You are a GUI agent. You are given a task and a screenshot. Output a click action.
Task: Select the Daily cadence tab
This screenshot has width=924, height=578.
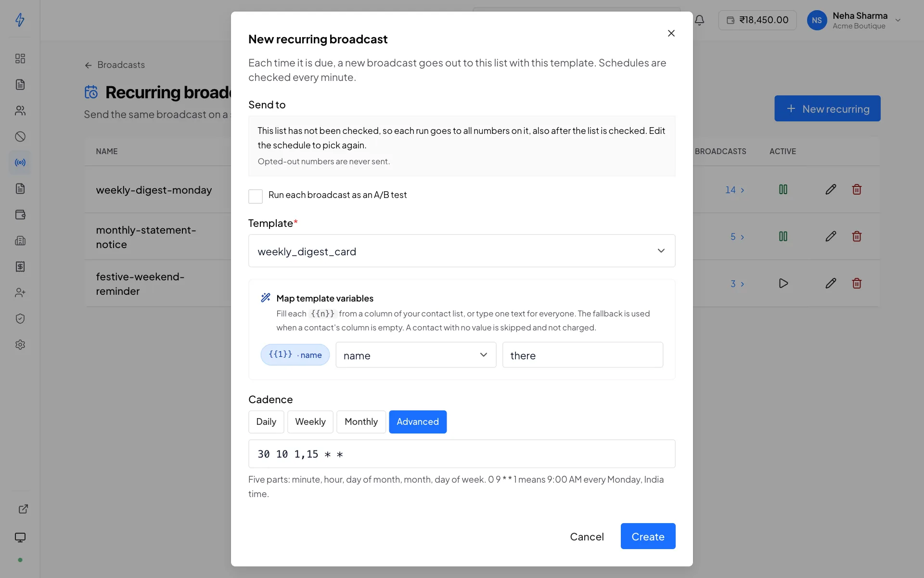[x=266, y=422]
